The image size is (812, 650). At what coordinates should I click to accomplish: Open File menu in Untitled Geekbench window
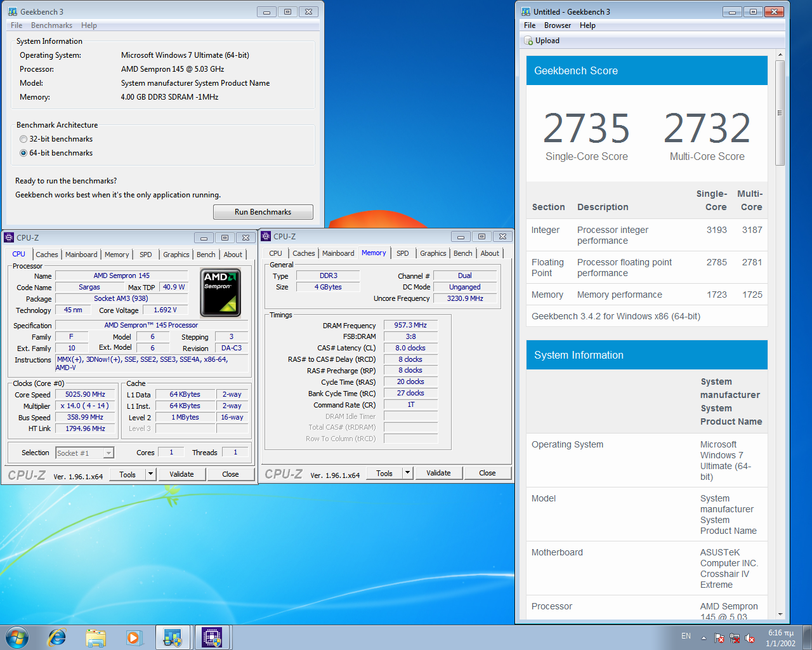point(530,25)
